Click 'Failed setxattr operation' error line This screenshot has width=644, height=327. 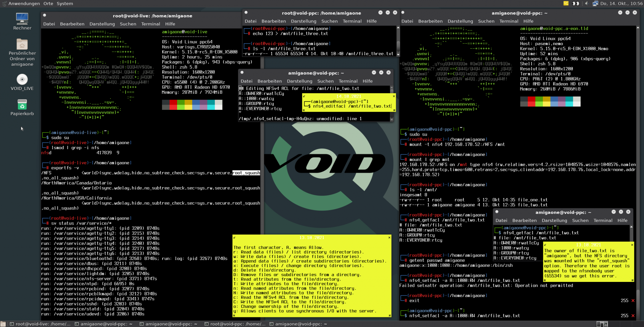coord(486,285)
